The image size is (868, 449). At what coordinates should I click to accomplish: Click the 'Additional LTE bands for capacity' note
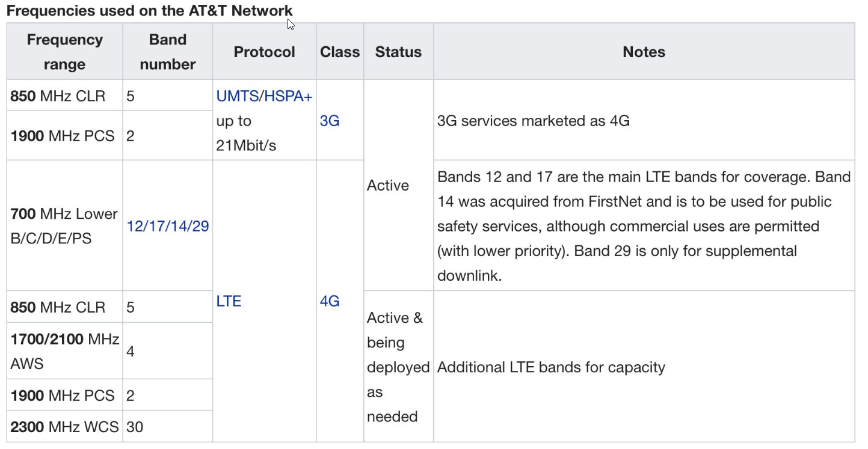551,367
